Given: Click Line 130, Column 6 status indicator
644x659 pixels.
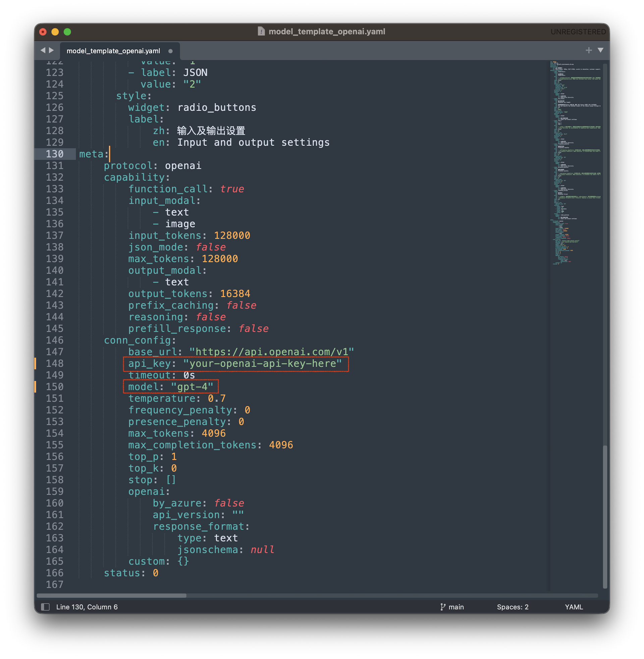Looking at the screenshot, I should [87, 607].
